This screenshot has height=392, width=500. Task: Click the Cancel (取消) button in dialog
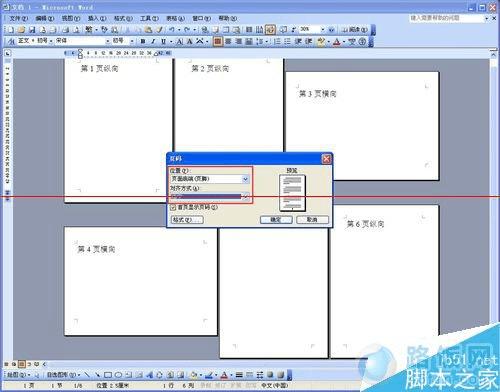point(312,220)
